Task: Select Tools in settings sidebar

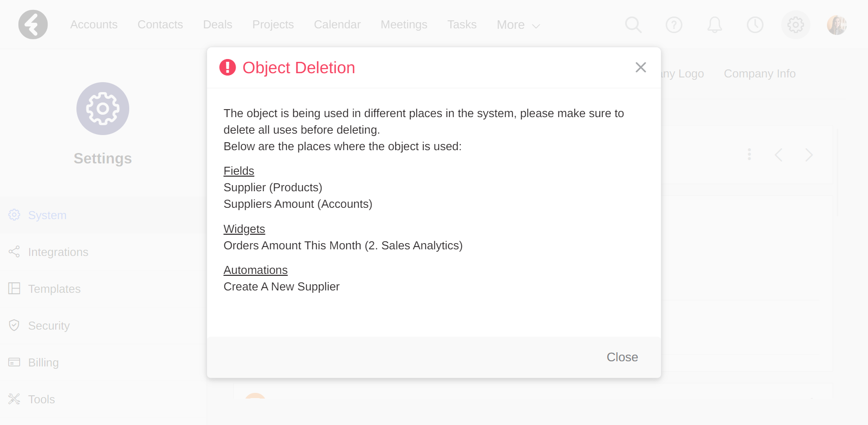Action: coord(103,399)
